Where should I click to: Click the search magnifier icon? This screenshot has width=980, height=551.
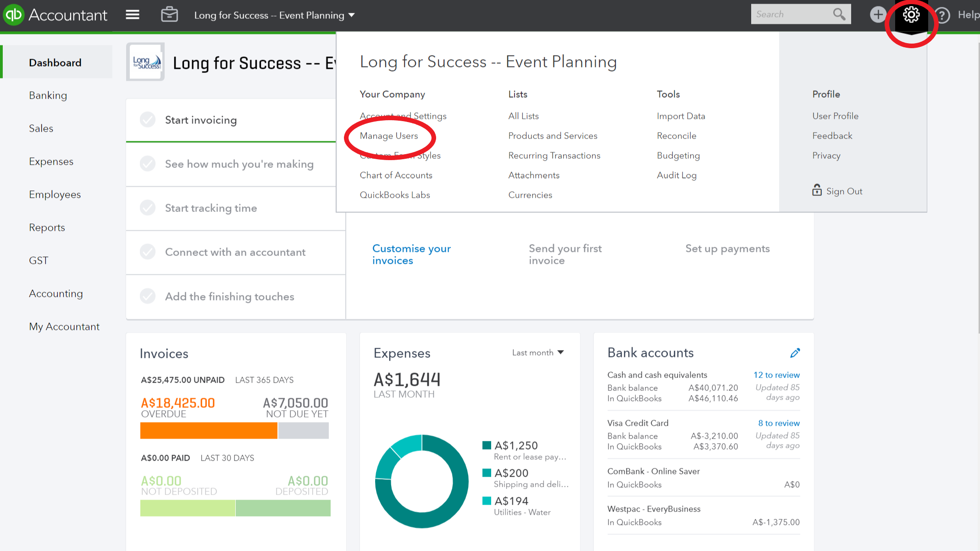coord(839,14)
